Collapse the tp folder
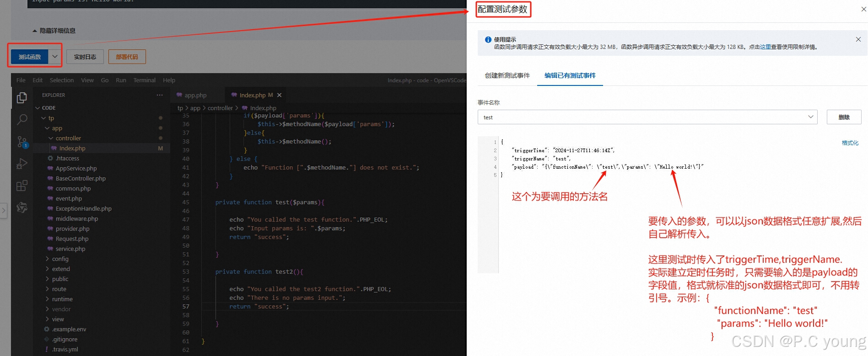 [x=48, y=118]
